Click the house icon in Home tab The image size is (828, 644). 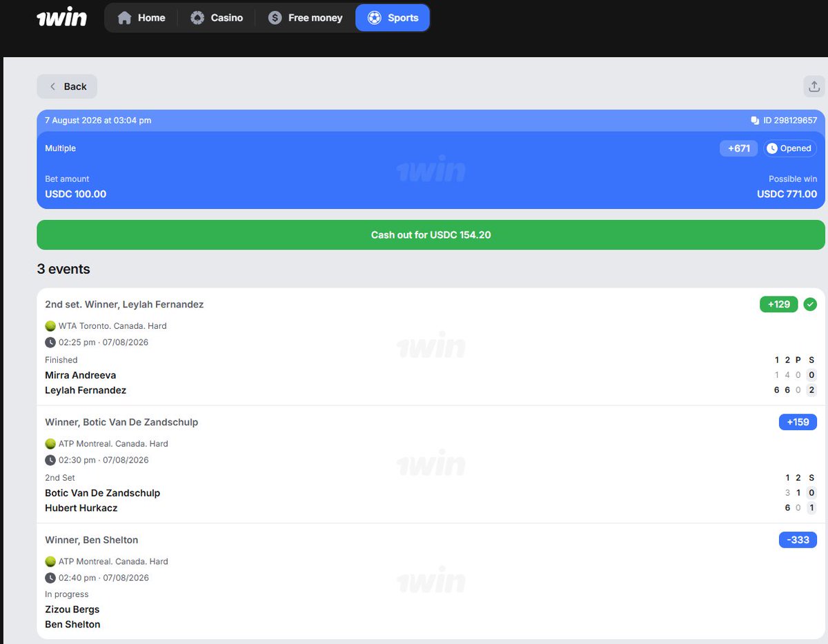124,18
